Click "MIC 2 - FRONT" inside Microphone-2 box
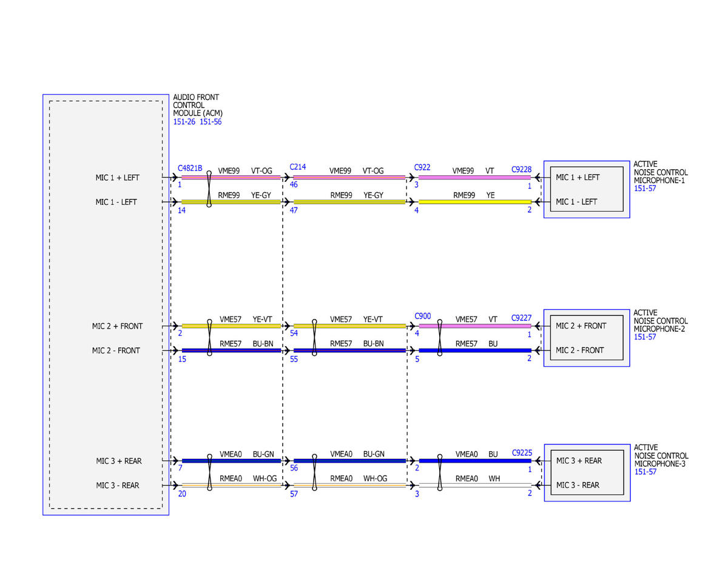The width and height of the screenshot is (728, 562). tap(580, 350)
